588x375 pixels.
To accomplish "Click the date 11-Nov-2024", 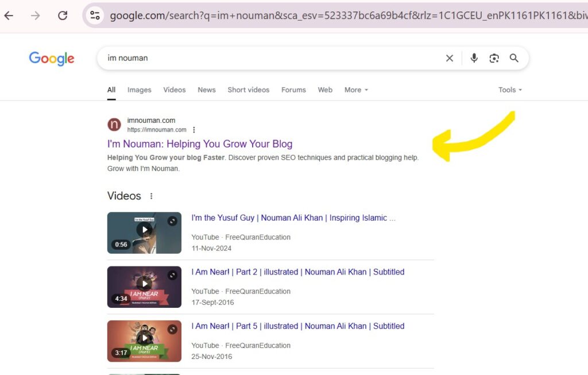I will point(211,249).
